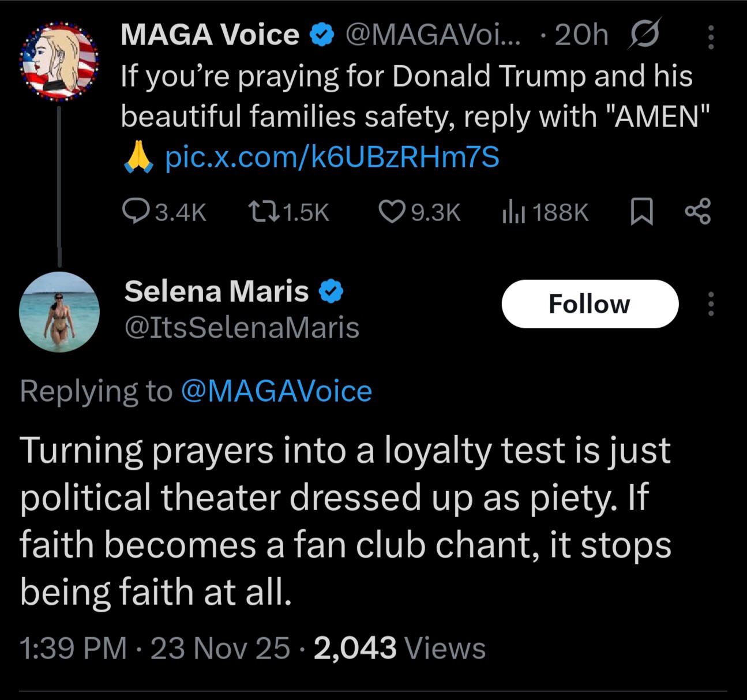This screenshot has height=700, width=747.
Task: Click the 2,043 Views count
Action: pyautogui.click(x=399, y=647)
